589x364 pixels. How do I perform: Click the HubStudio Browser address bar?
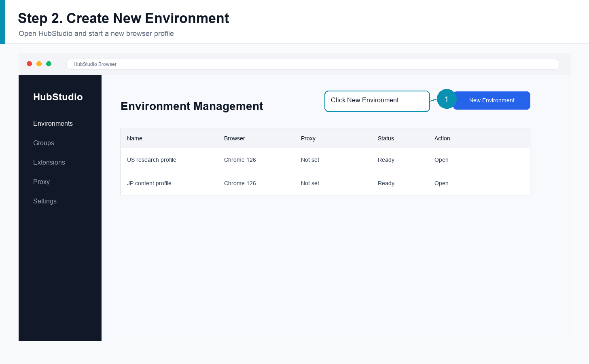[313, 64]
